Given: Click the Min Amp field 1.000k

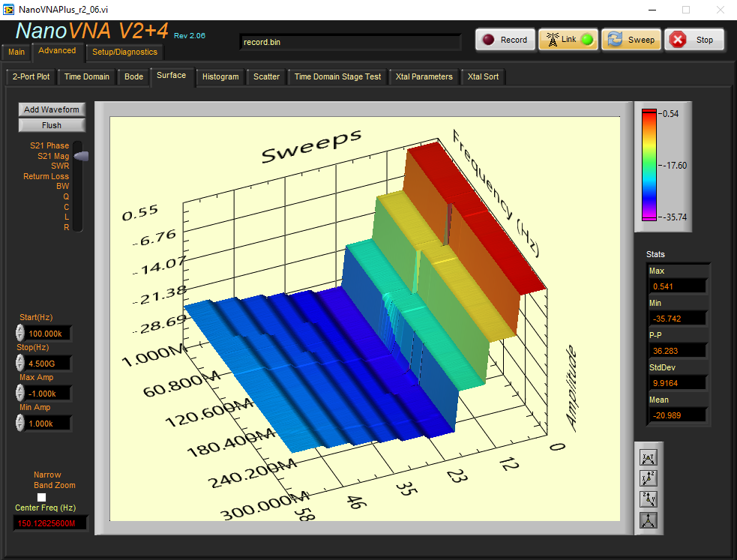Looking at the screenshot, I should coord(49,424).
